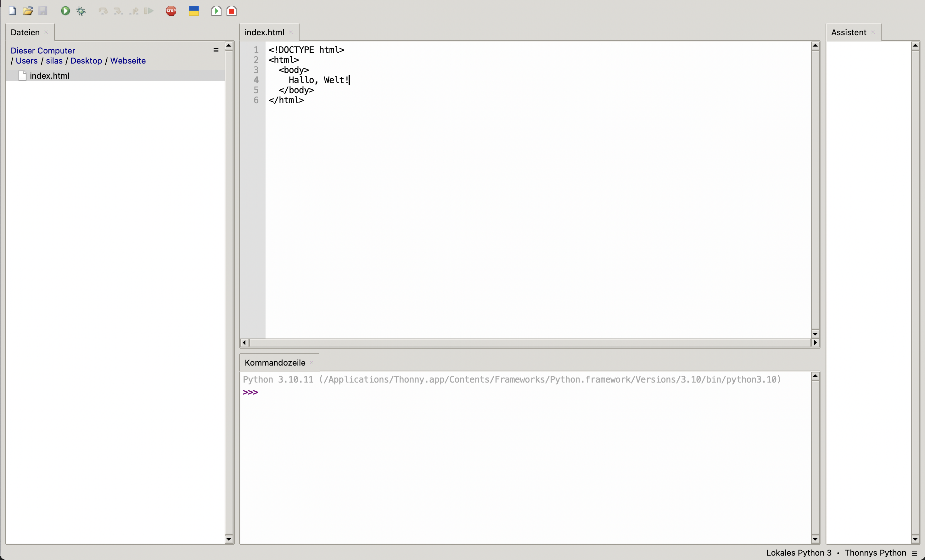Select the Kommandozeile tab
The height and width of the screenshot is (560, 925).
click(x=275, y=362)
